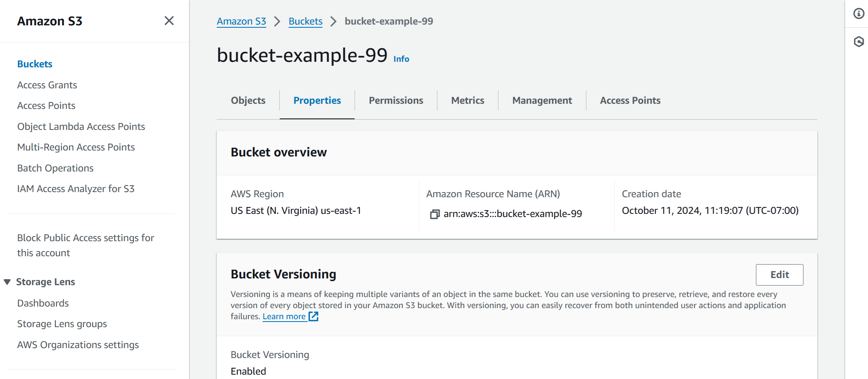Open Access Grants in the sidebar
Viewport: 868px width, 379px height.
(x=47, y=85)
